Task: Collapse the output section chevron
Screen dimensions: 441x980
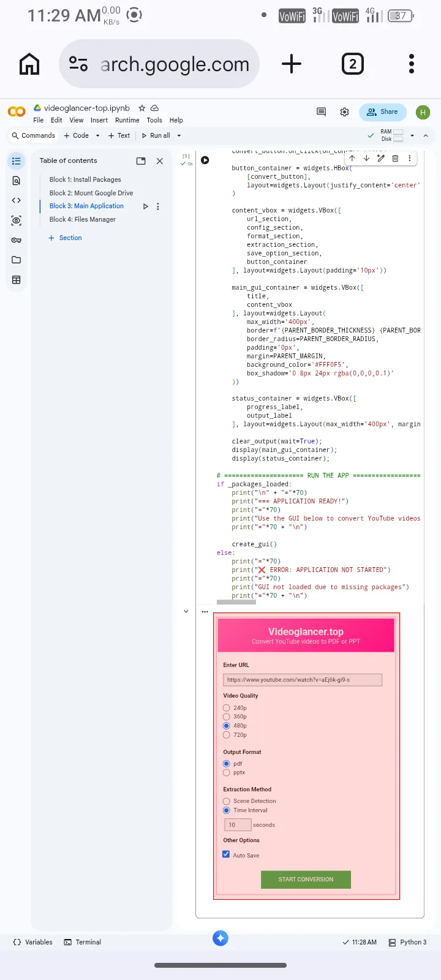Action: (x=186, y=611)
